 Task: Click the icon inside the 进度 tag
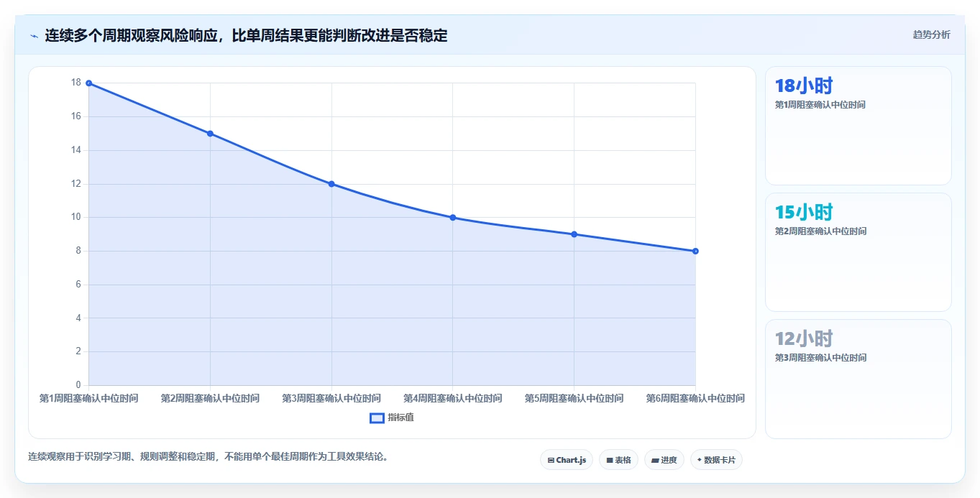[x=655, y=460]
